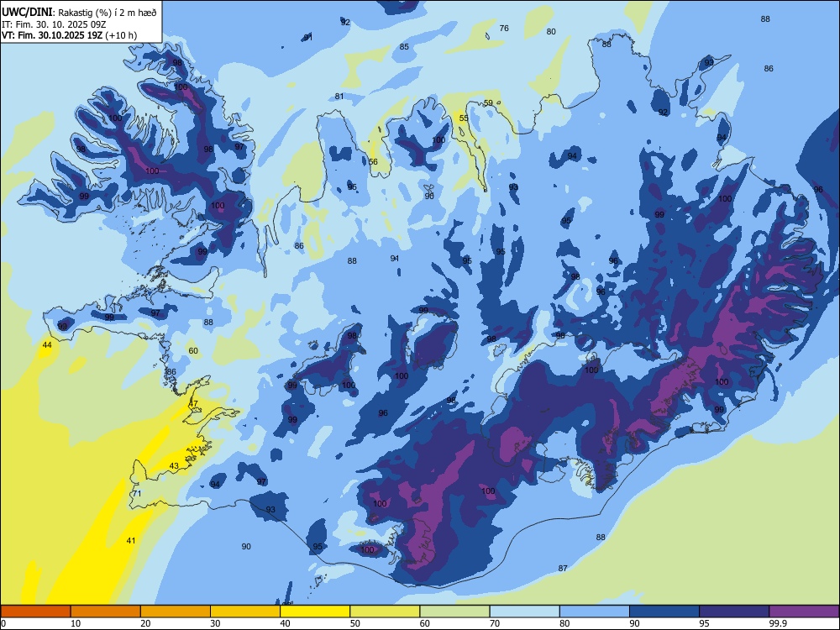Viewport: 840px width, 630px height.
Task: Click the '10' label on the legend scale
Action: click(75, 623)
